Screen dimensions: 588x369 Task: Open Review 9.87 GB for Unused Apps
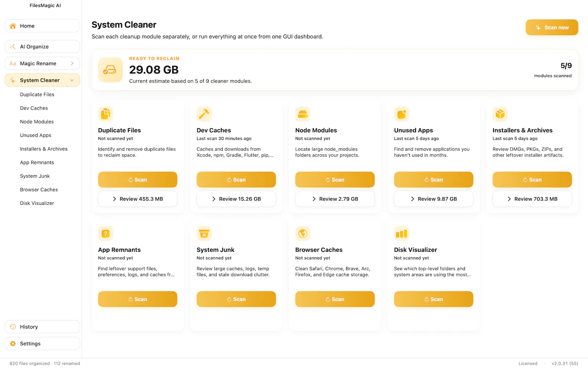(434, 199)
